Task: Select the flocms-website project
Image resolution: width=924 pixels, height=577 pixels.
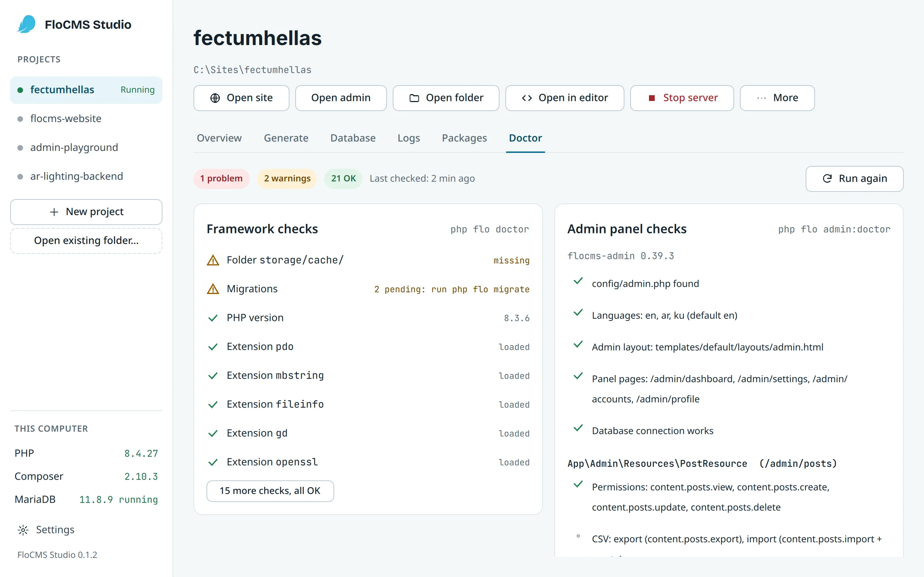Action: 86,119
